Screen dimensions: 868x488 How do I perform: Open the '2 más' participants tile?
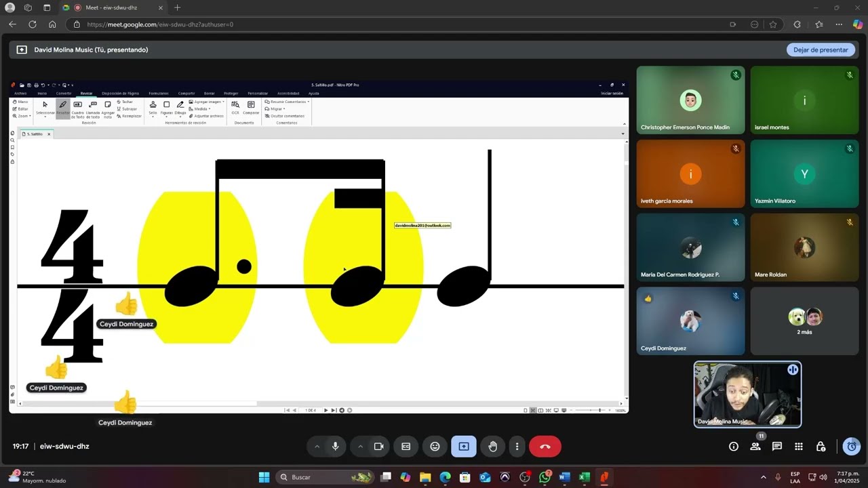click(x=804, y=321)
